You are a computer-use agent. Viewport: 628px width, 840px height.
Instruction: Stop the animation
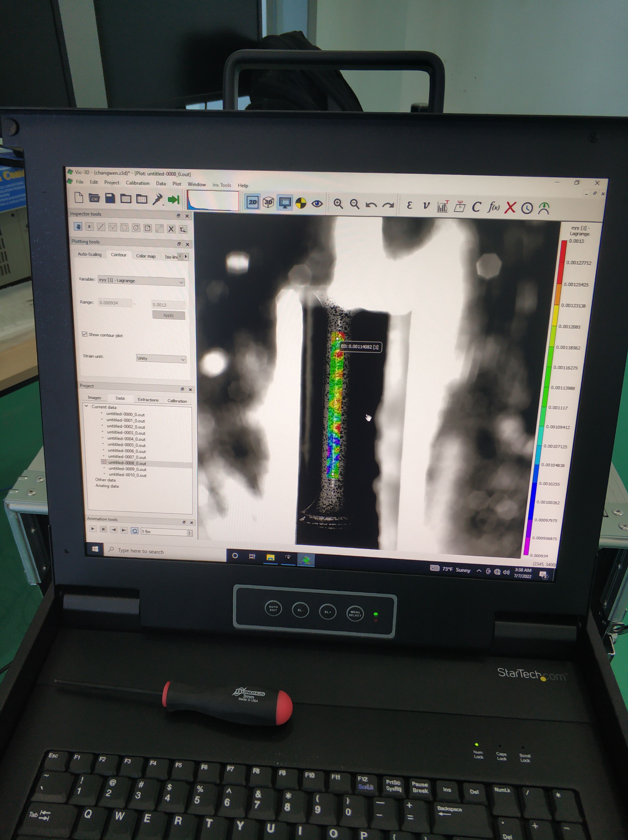tap(103, 529)
